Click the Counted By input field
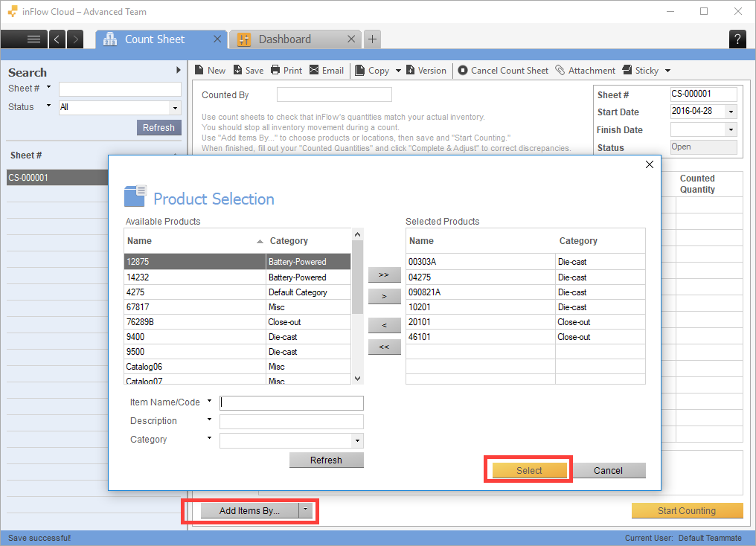The width and height of the screenshot is (756, 546). [x=334, y=94]
